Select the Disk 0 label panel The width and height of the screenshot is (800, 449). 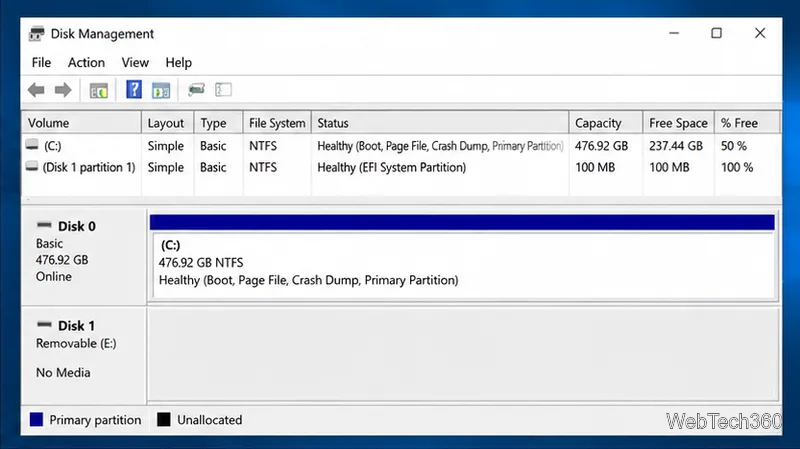click(x=84, y=255)
